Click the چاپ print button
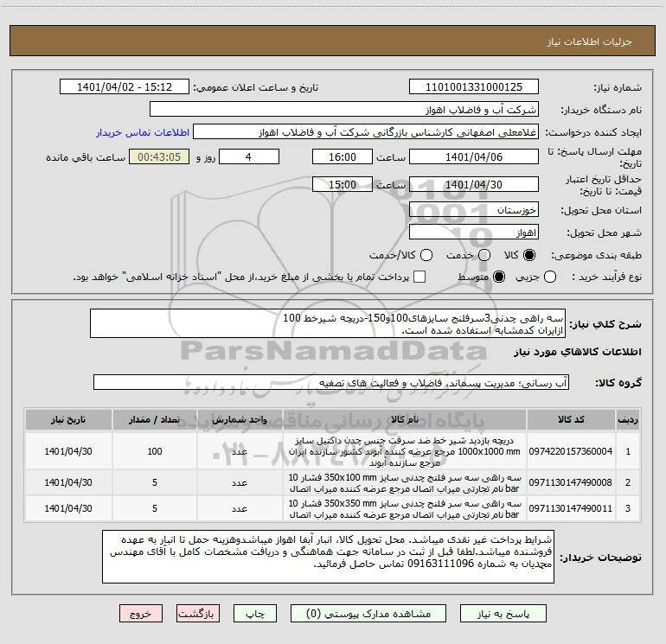This screenshot has width=666, height=644. click(x=255, y=614)
